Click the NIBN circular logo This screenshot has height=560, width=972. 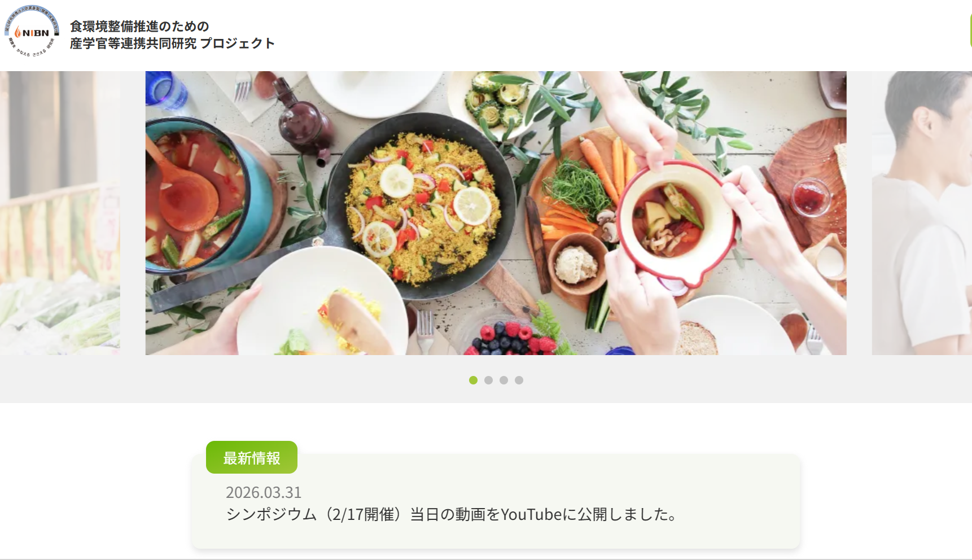pos(32,31)
